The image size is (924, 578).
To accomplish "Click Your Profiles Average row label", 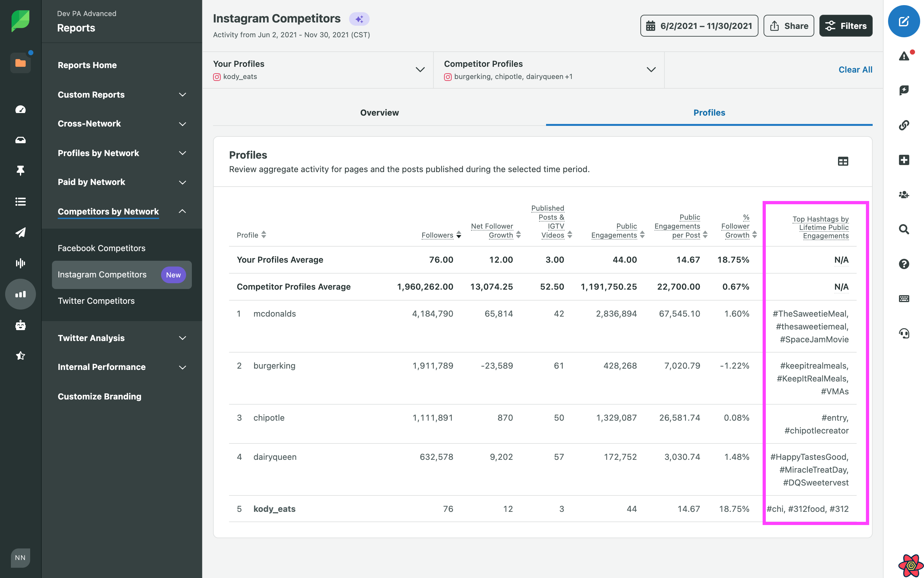I will coord(280,259).
